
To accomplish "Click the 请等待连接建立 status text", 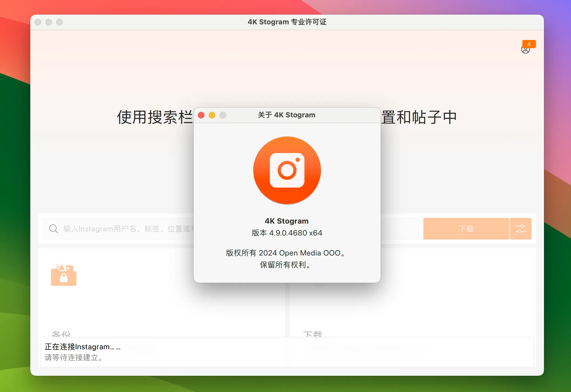I will 74,358.
